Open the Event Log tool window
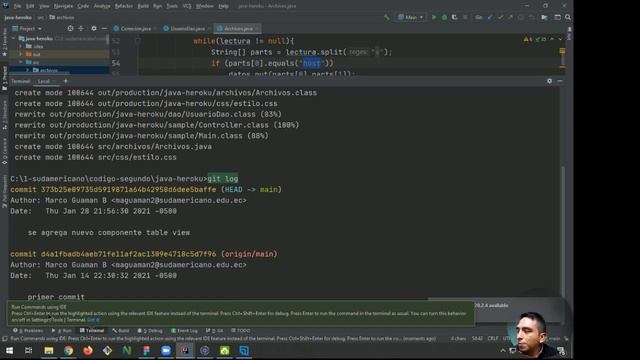This screenshot has width=640, height=360. [x=184, y=331]
